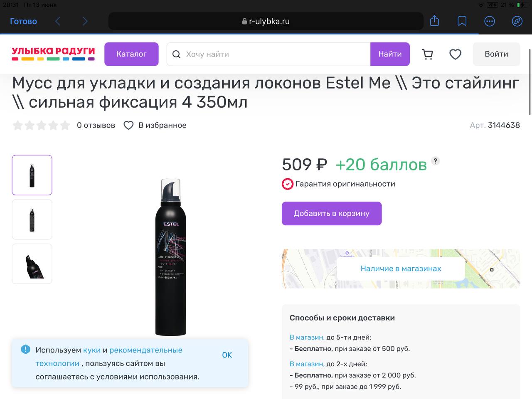
Task: Tap the Готово button in Safari
Action: pyautogui.click(x=23, y=21)
